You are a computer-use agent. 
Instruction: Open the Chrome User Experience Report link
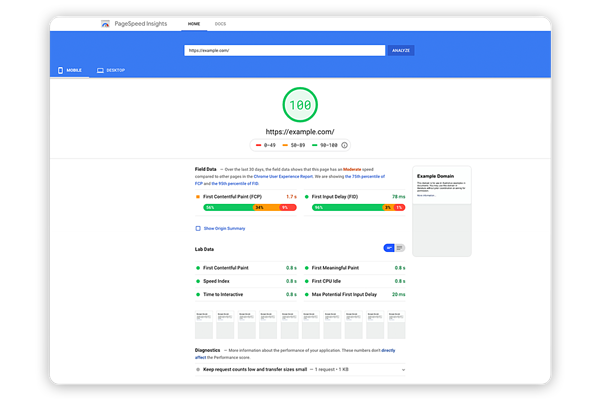coord(283,176)
